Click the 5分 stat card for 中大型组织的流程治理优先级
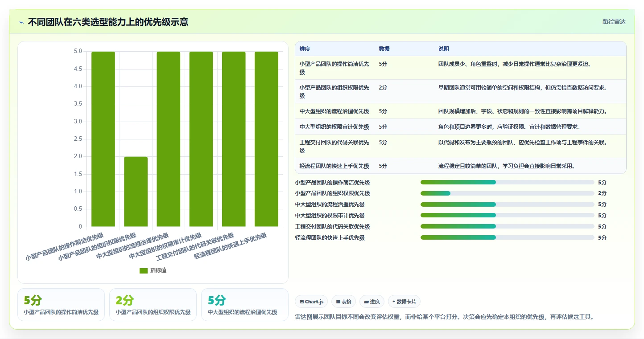The width and height of the screenshot is (644, 339). tap(245, 305)
